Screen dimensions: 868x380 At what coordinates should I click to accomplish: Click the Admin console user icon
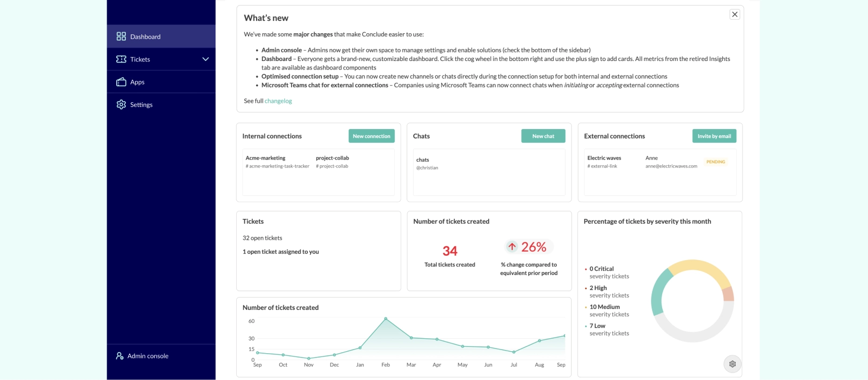[x=119, y=356]
